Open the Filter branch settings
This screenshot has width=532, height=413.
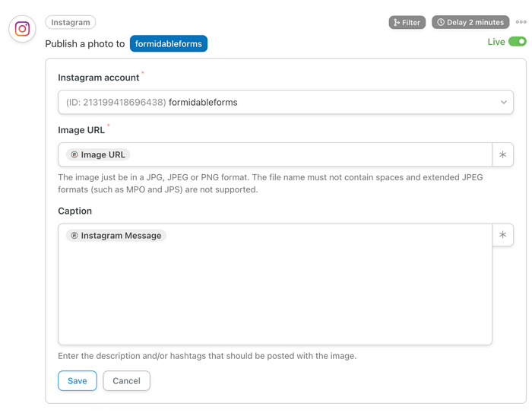click(407, 23)
